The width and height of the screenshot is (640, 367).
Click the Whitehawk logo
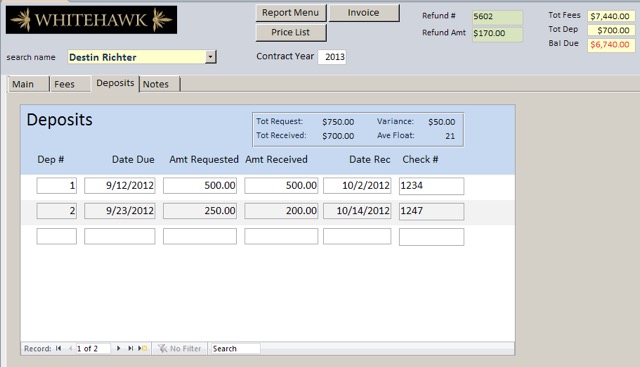click(x=91, y=20)
